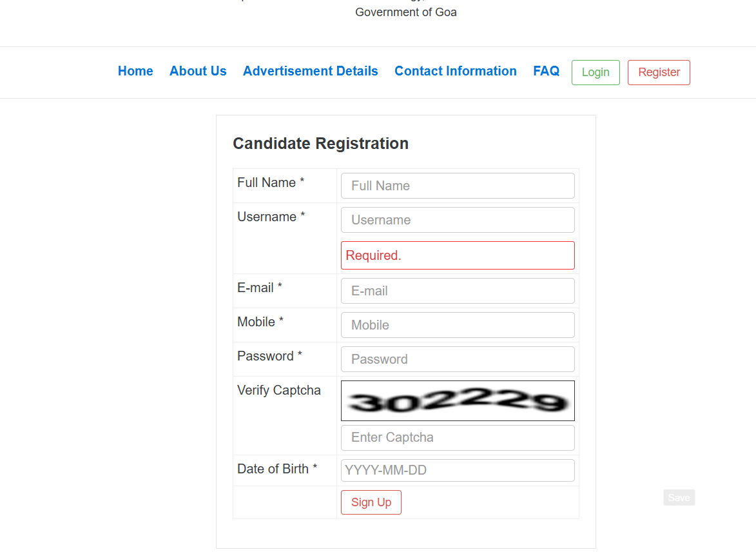Open Advertisement Details page
This screenshot has width=756, height=552.
(310, 71)
